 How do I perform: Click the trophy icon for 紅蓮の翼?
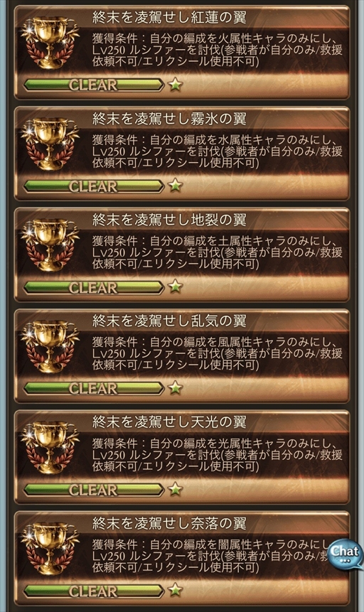click(50, 42)
